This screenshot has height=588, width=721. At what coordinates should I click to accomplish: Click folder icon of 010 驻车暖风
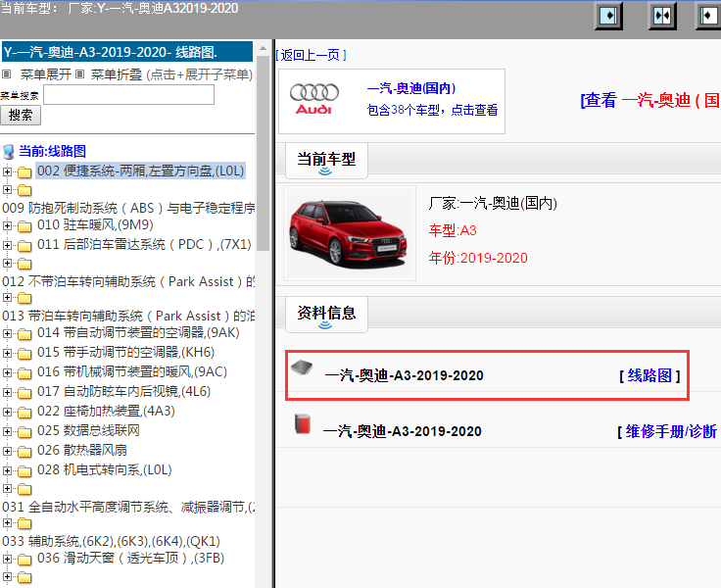point(24,226)
